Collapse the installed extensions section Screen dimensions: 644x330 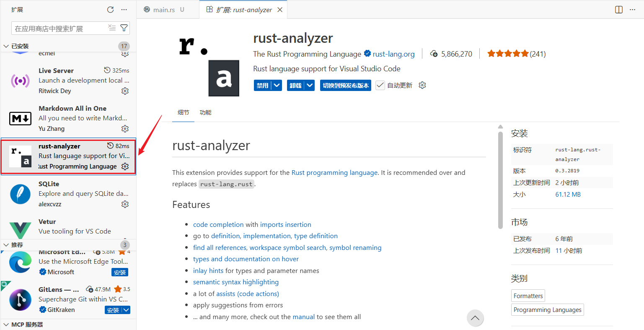[6, 46]
